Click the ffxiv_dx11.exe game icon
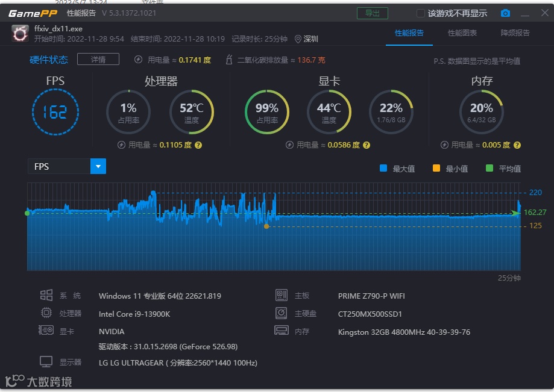Image resolution: width=554 pixels, height=392 pixels. point(20,34)
